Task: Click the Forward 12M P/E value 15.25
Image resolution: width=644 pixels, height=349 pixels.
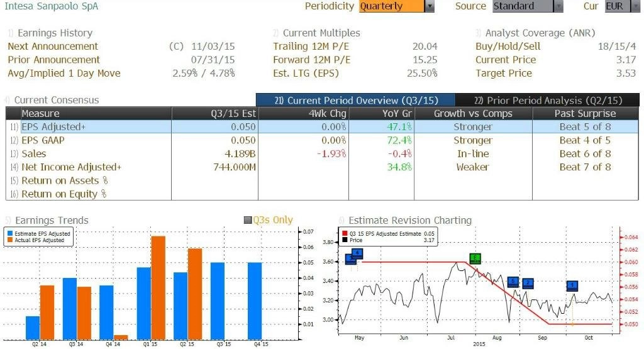Action: coord(425,60)
